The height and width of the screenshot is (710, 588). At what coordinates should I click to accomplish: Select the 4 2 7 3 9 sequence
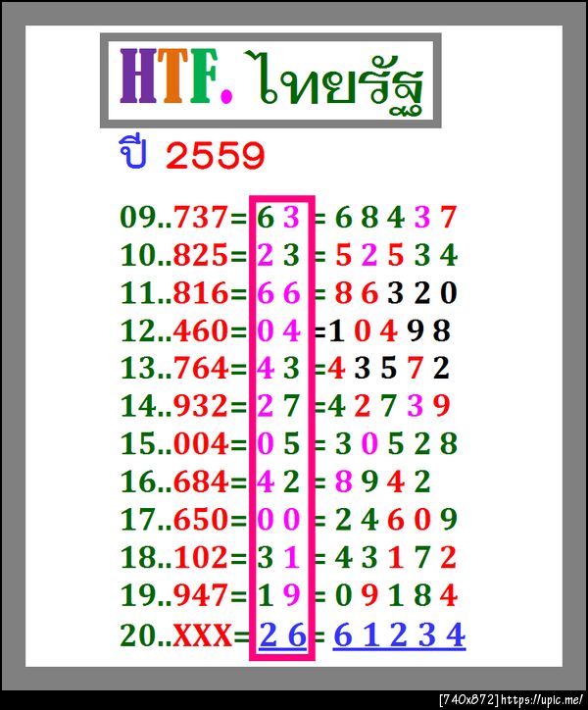click(389, 405)
